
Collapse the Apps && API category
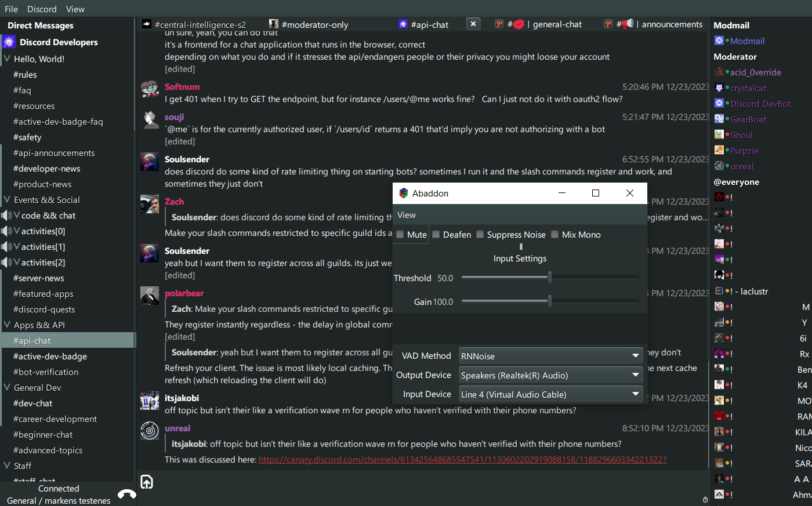click(x=7, y=325)
